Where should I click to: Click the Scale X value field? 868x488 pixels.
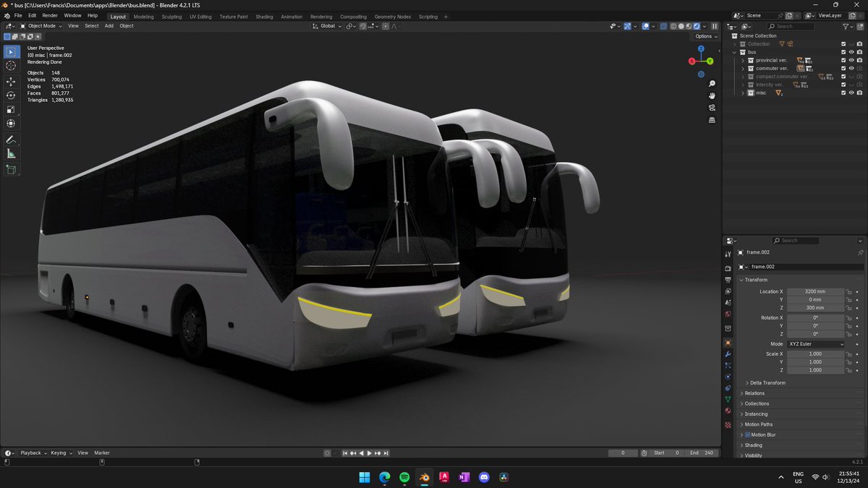click(816, 354)
